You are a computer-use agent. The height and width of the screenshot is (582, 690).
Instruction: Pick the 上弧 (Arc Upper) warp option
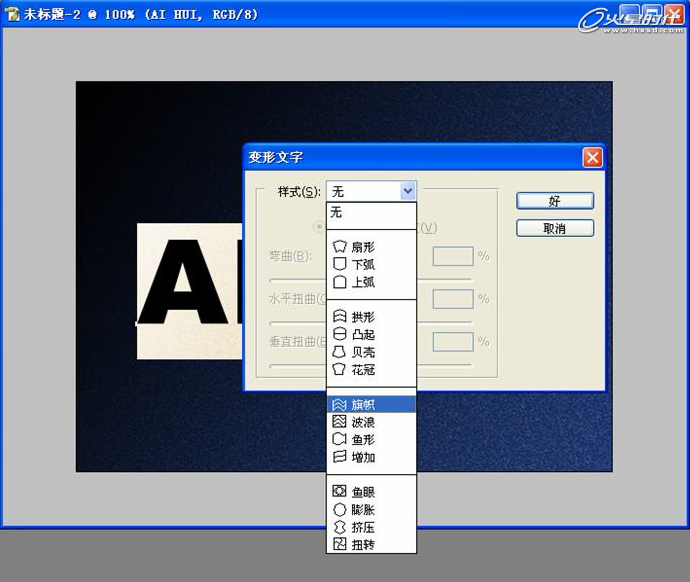[x=362, y=282]
